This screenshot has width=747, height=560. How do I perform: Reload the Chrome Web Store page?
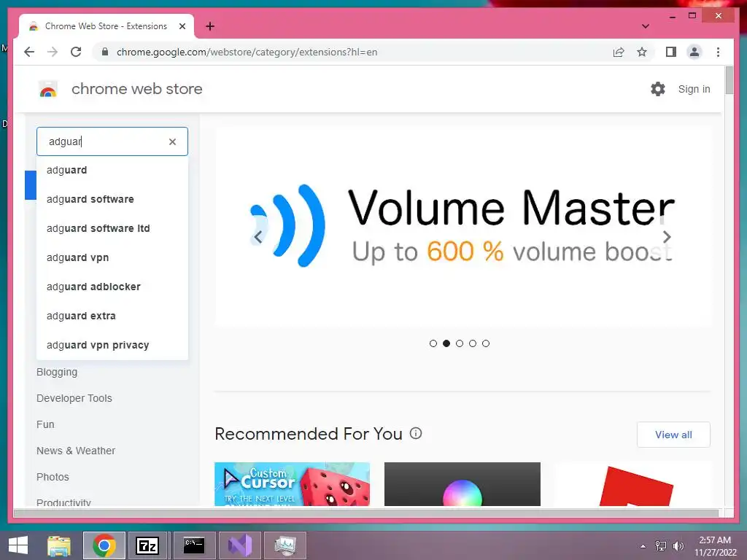76,52
